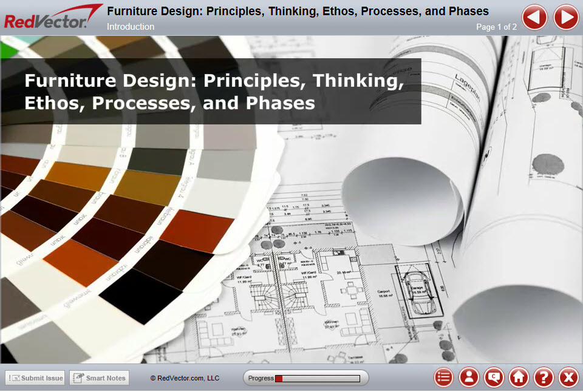Click the Submit Issue button
The image size is (583, 392).
coord(35,378)
